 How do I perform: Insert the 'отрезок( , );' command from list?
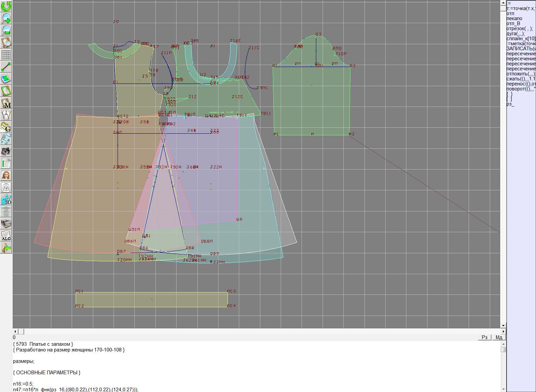tap(519, 28)
